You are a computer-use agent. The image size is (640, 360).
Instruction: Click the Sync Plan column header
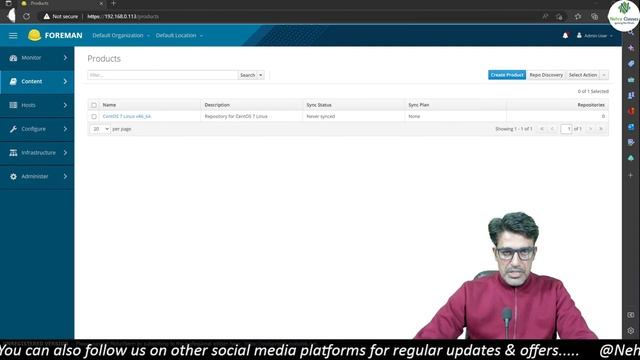tap(419, 105)
